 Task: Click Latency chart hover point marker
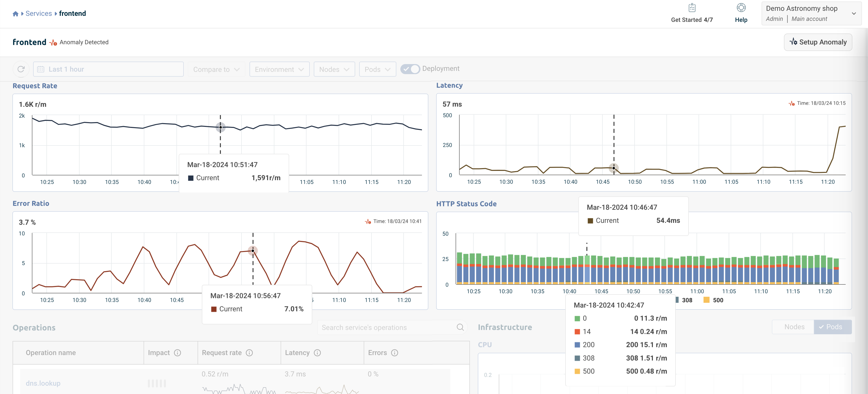click(613, 168)
